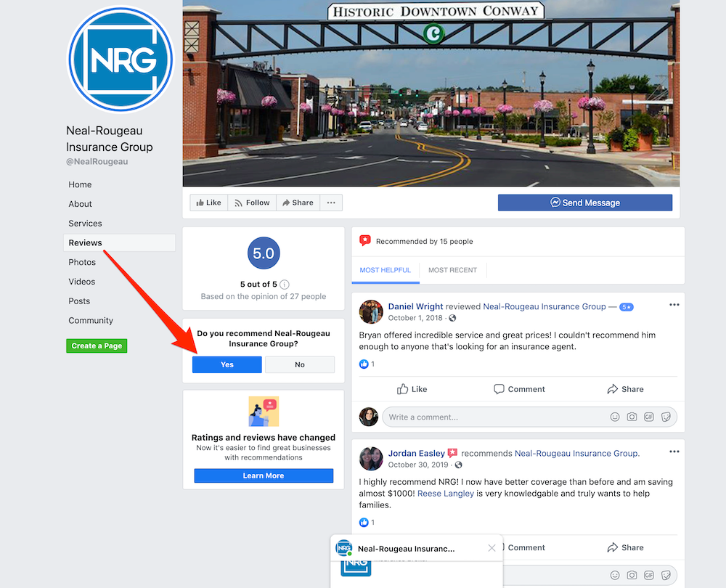726x588 pixels.
Task: Insert an emoji in Jordan's review comment
Action: [x=615, y=576]
